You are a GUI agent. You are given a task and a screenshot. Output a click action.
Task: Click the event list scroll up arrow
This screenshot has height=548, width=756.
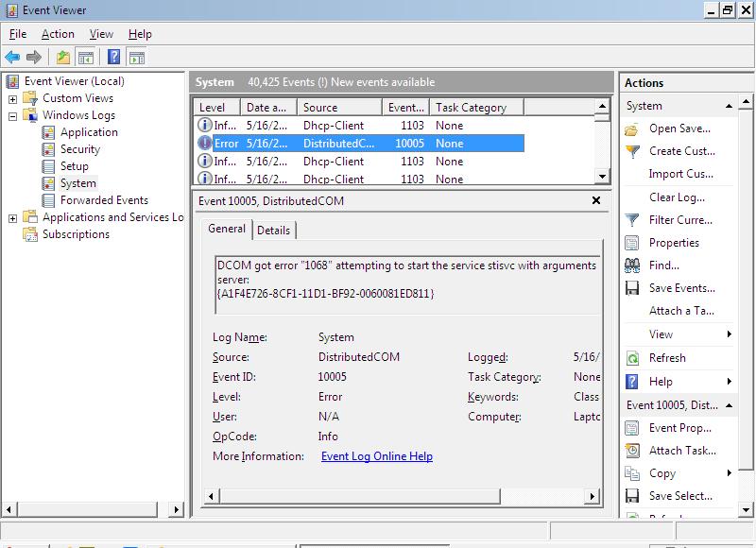[x=602, y=106]
